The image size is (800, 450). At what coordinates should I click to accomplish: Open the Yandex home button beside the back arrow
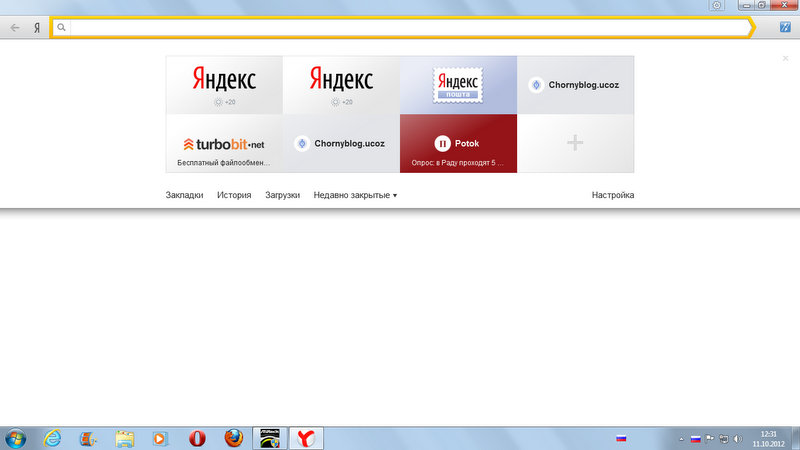(37, 28)
